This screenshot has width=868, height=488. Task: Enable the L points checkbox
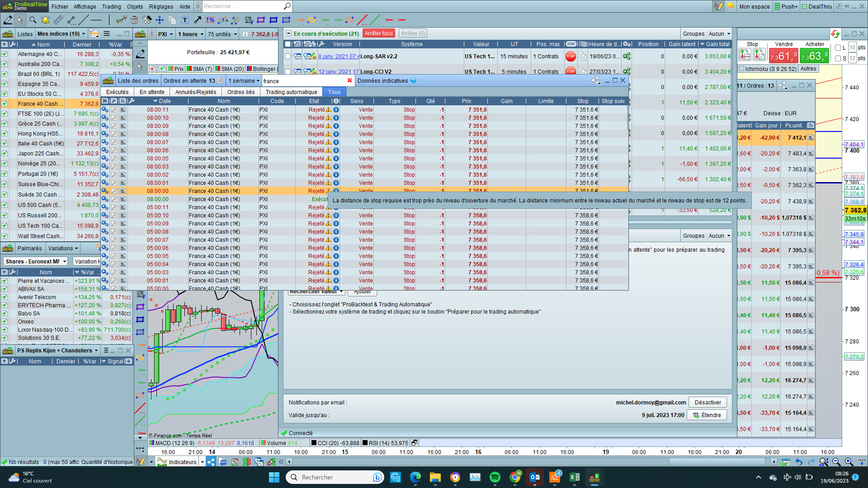[838, 47]
